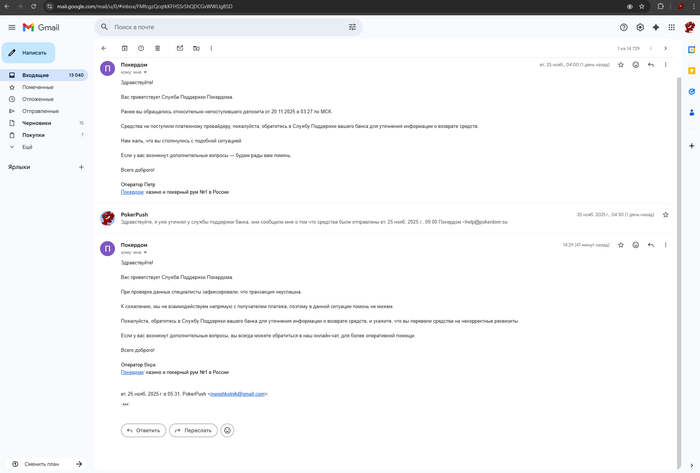
Task: Show trimmed quoted content dots
Action: [125, 404]
